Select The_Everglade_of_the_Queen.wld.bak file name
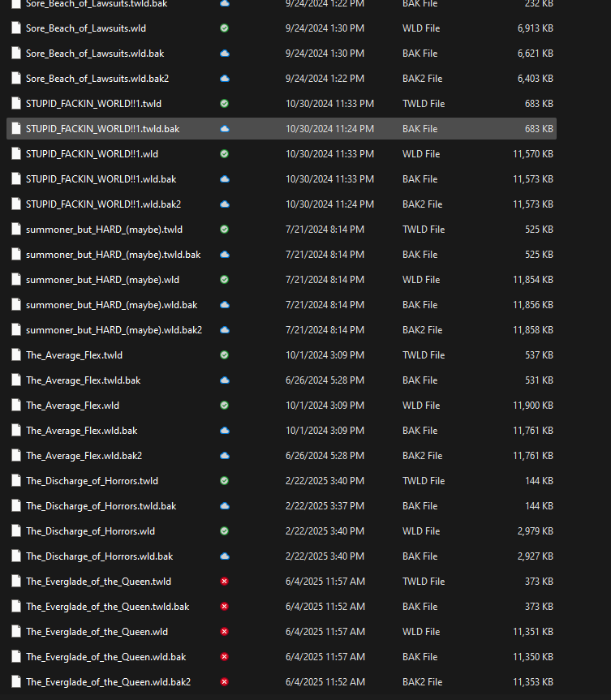611x700 pixels. click(105, 657)
